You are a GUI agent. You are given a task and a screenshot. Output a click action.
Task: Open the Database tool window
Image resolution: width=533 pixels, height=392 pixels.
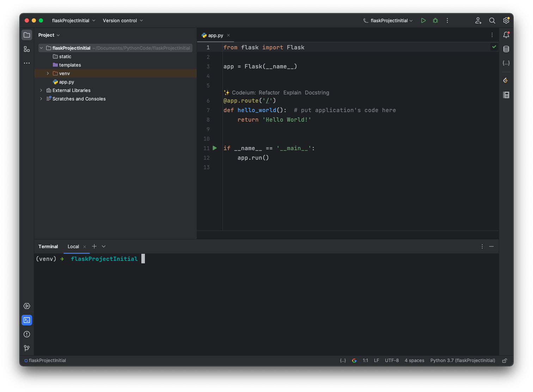point(506,49)
